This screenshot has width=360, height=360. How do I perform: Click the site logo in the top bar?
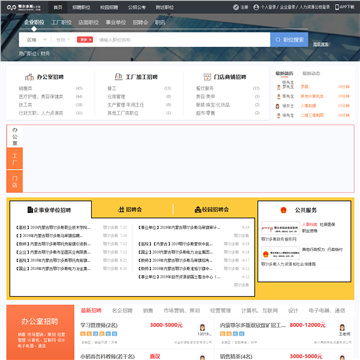coord(25,7)
